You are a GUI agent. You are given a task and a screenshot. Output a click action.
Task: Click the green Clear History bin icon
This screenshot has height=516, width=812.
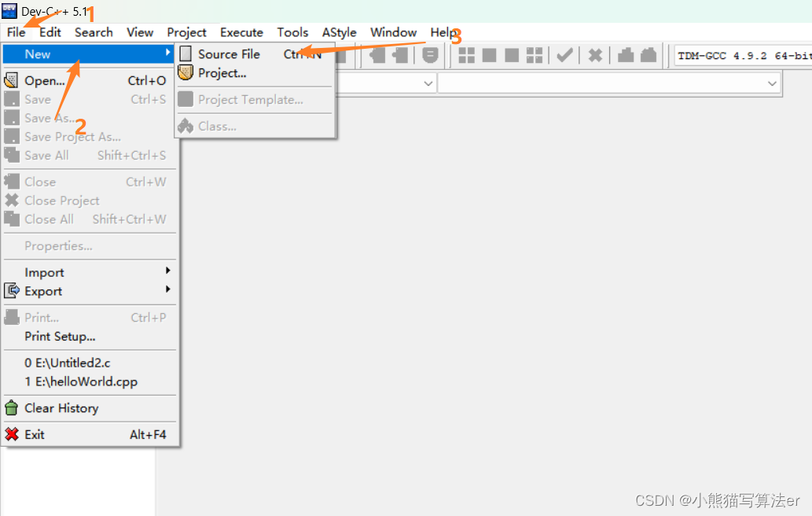[x=11, y=407]
